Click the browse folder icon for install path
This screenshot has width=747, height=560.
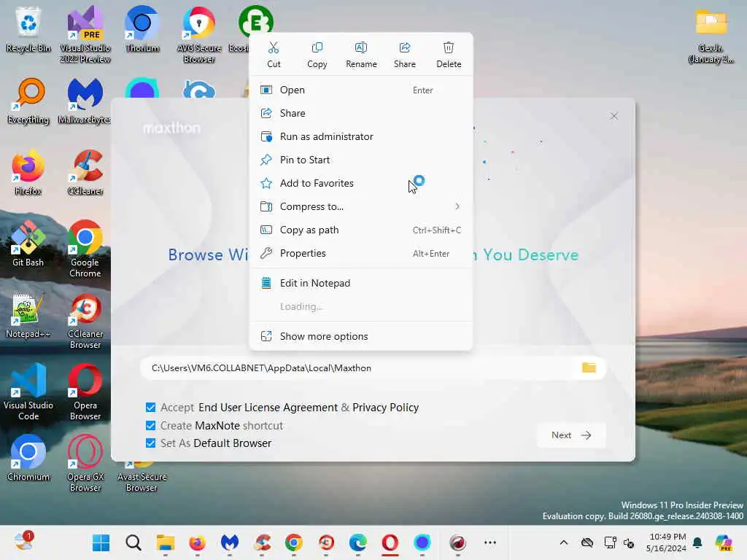coord(589,367)
